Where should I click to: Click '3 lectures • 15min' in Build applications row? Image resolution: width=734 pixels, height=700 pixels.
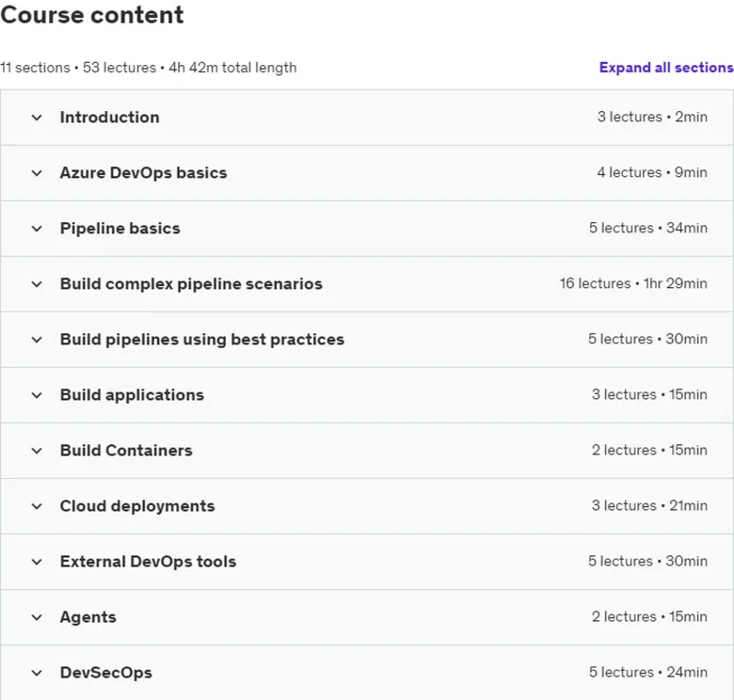(x=649, y=394)
